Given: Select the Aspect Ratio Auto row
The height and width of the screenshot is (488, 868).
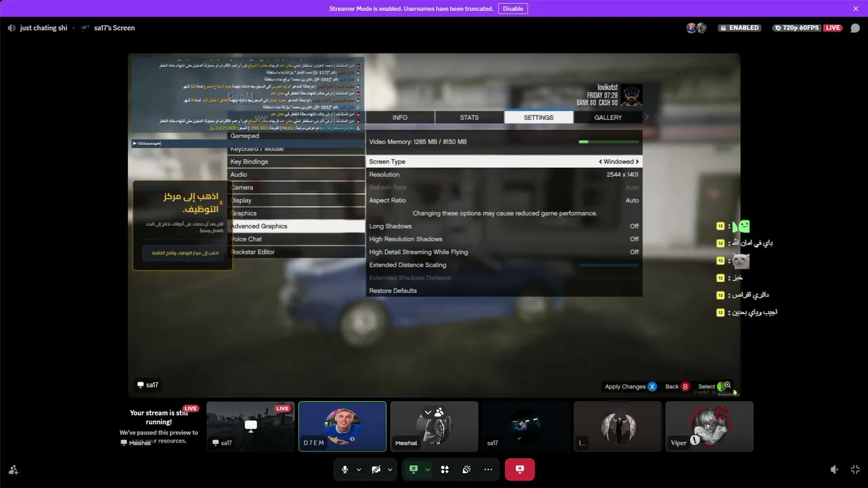Looking at the screenshot, I should [x=504, y=201].
